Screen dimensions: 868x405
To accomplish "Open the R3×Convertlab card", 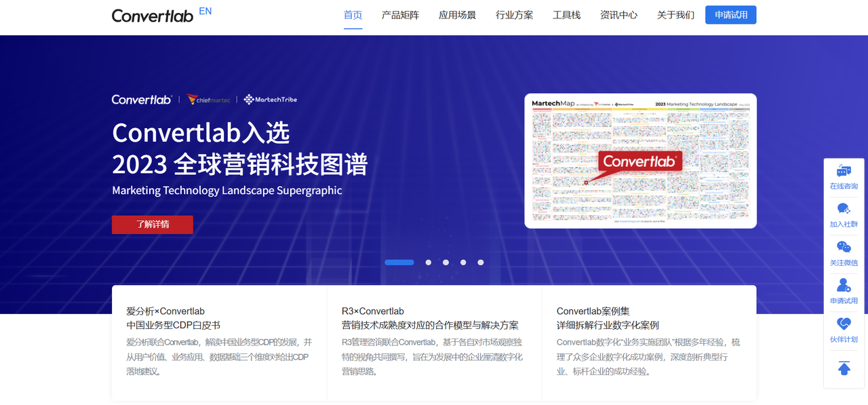I will [434, 343].
